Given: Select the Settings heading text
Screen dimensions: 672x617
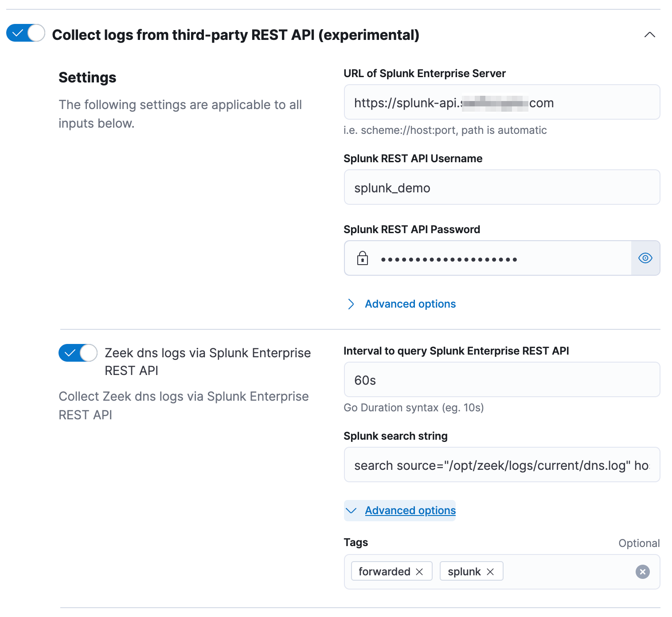Looking at the screenshot, I should (87, 78).
